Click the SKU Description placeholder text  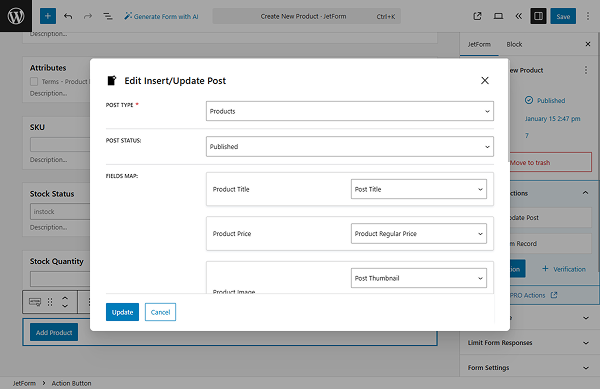pos(49,160)
